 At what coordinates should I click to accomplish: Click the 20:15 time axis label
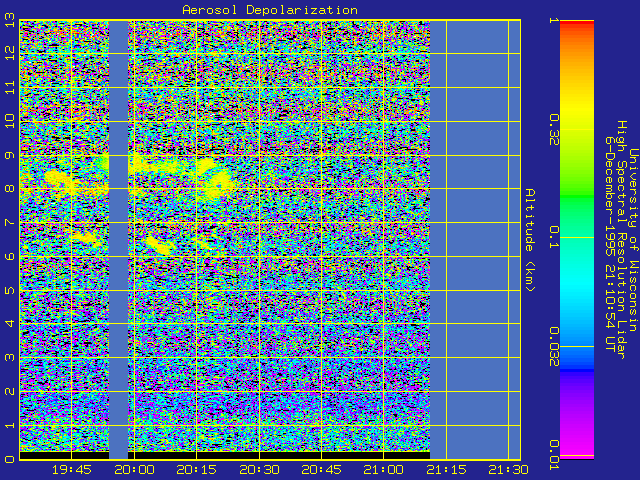click(196, 470)
